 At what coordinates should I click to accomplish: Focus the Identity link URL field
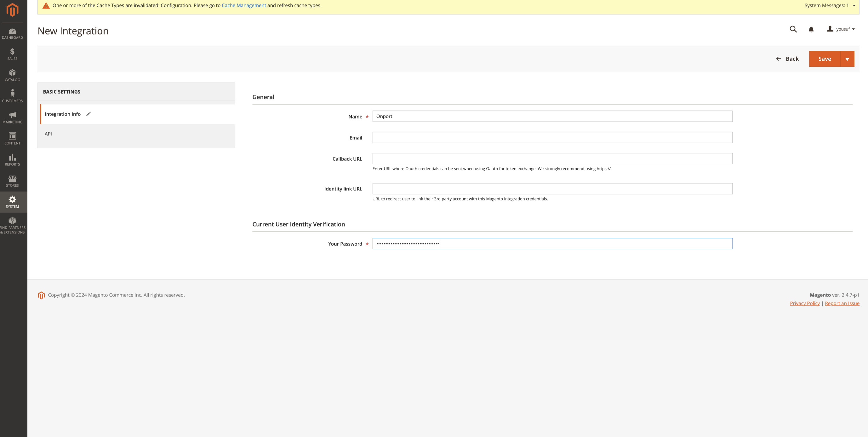coord(552,189)
